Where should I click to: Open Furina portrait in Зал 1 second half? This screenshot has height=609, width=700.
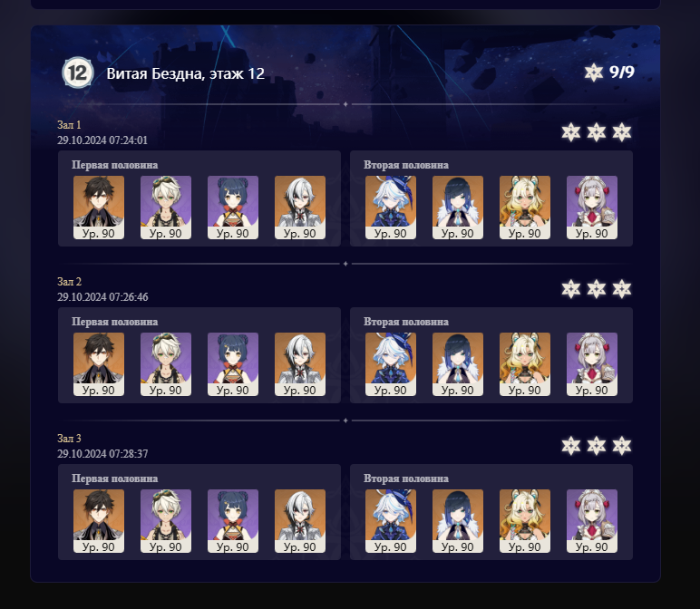(x=391, y=208)
